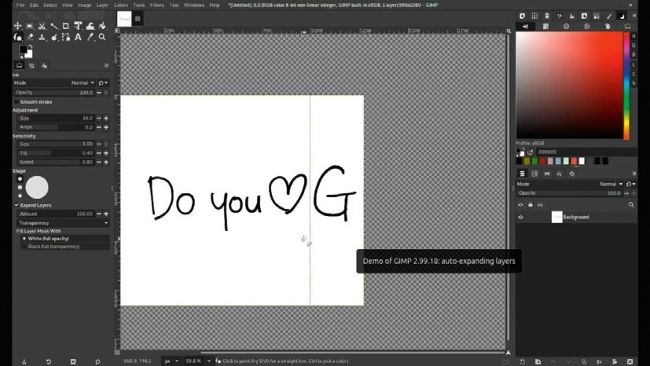Select the Text tool (A icon)
Viewport: 650px width, 366px height.
coord(78,37)
